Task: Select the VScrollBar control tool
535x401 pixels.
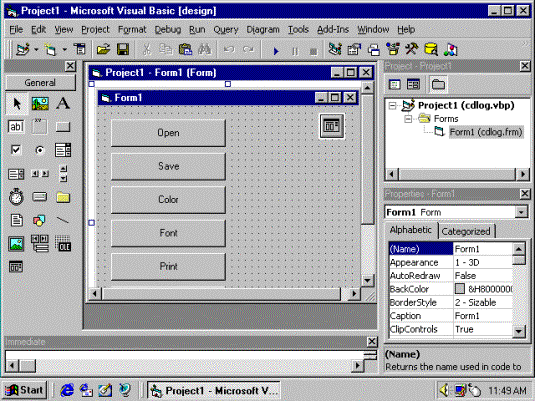Action: pyautogui.click(x=63, y=174)
